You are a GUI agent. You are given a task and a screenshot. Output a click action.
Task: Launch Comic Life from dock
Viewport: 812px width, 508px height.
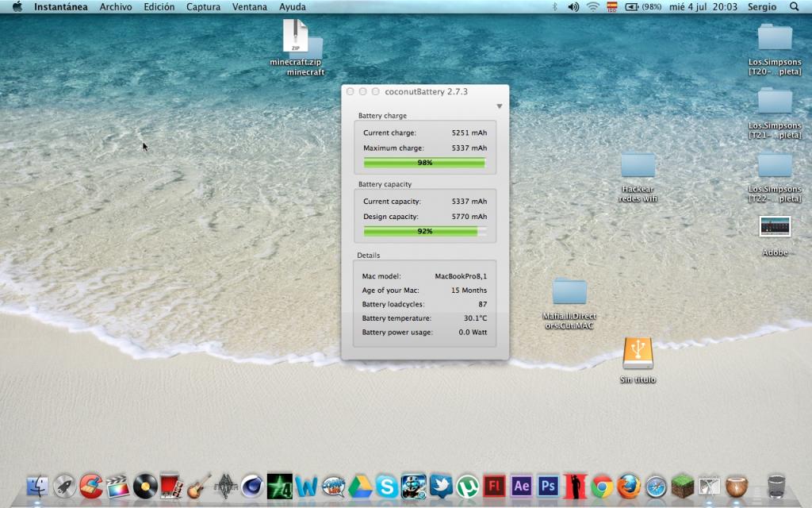[x=333, y=487]
